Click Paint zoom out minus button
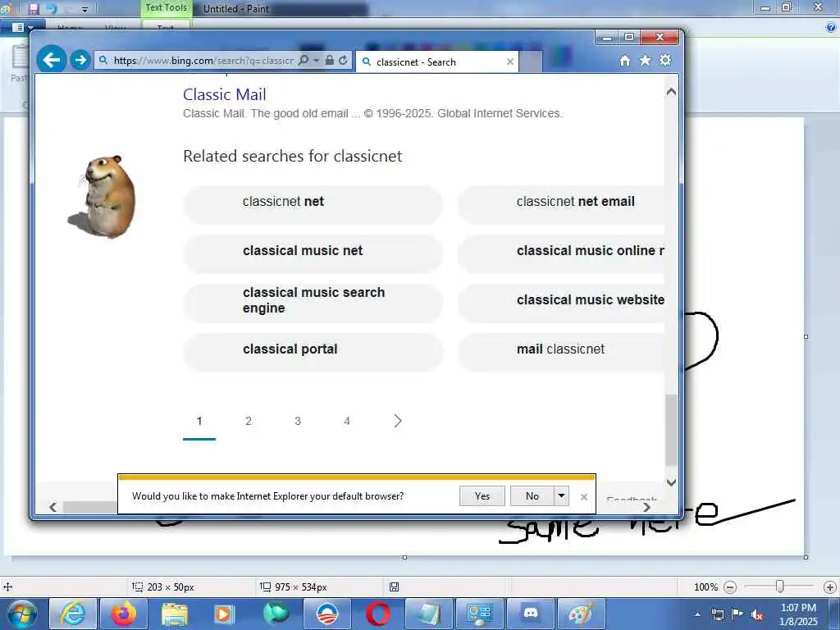Screen dimensions: 840x630 [729, 587]
